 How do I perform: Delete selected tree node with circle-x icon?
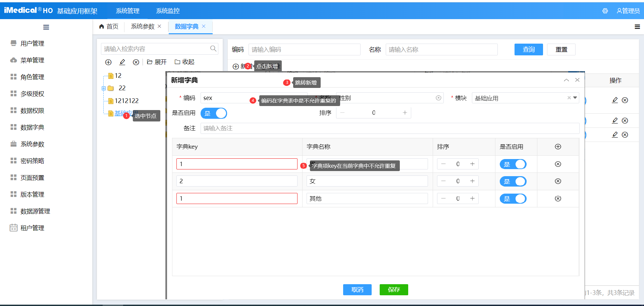136,62
